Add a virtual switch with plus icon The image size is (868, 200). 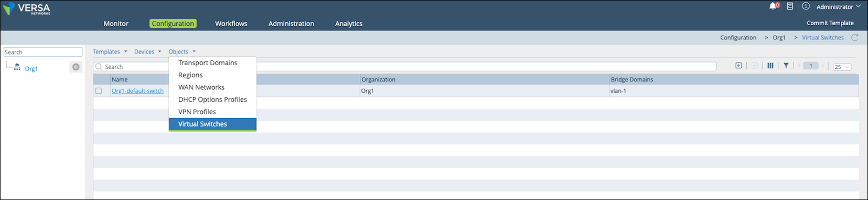pos(738,66)
